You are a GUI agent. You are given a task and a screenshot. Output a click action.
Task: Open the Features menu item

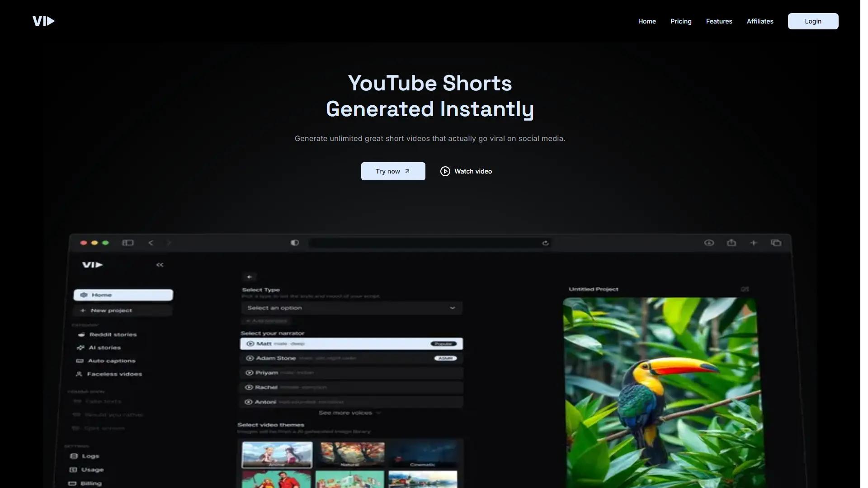[x=719, y=21]
